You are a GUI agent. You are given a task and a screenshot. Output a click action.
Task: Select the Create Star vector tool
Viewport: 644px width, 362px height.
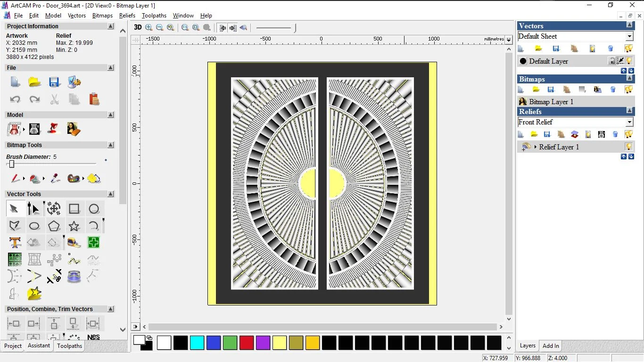(74, 226)
